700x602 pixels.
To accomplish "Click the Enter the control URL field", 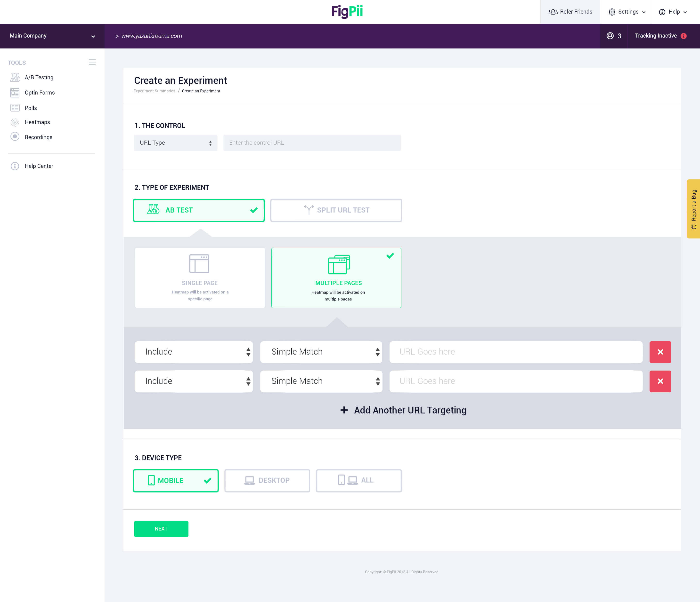I will click(x=312, y=143).
